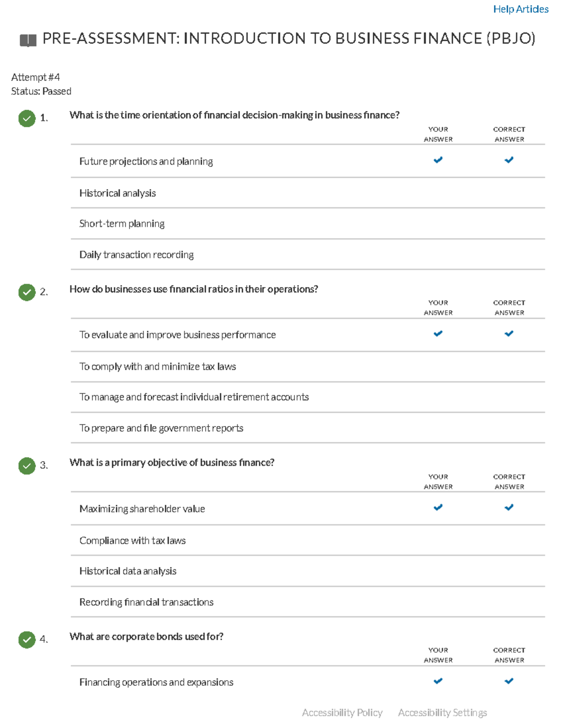
Task: Click your-answer checkmark for Future projections and planning
Action: [x=438, y=160]
